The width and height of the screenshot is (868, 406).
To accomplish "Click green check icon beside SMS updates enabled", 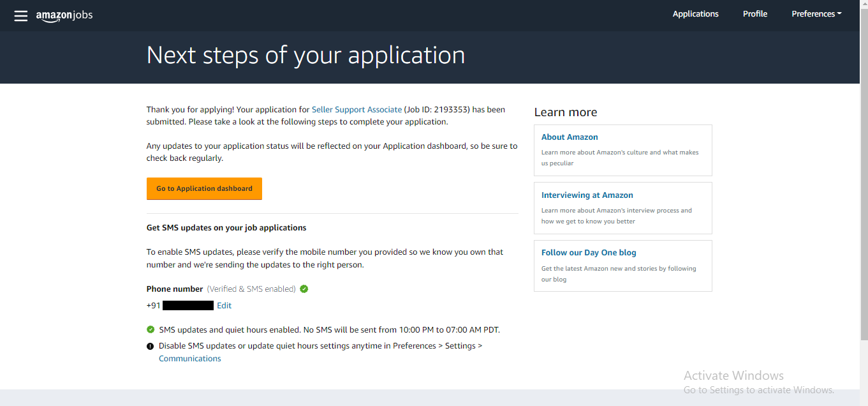I will point(151,330).
